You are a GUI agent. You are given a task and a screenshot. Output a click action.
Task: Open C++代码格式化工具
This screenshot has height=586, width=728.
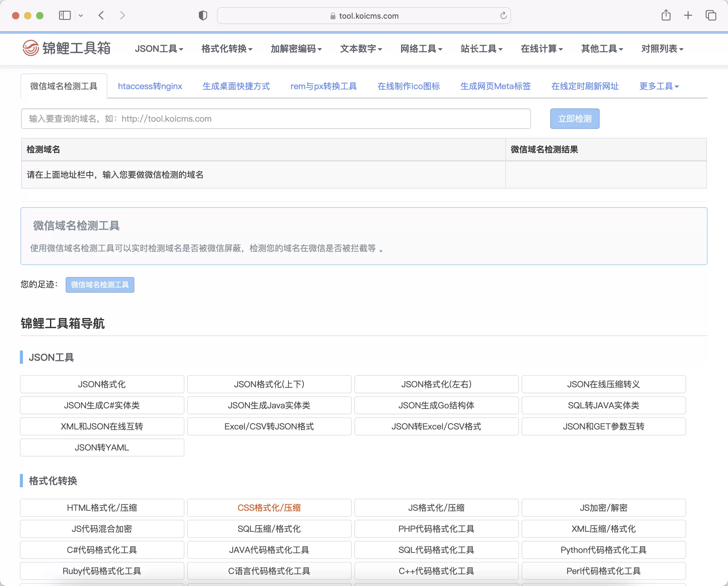pos(436,571)
